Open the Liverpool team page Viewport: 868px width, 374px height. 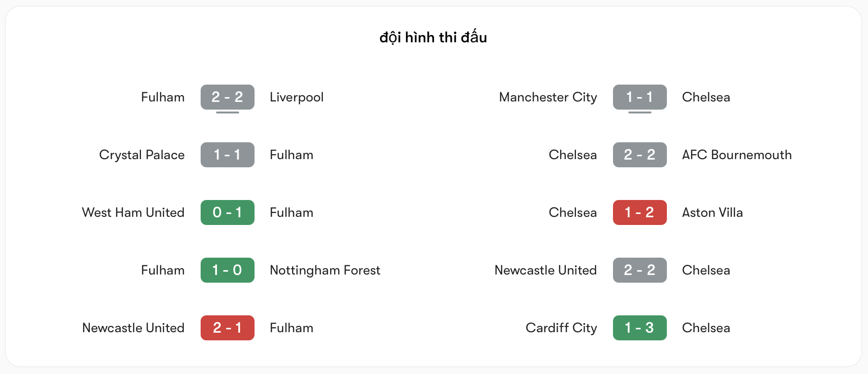pos(296,97)
